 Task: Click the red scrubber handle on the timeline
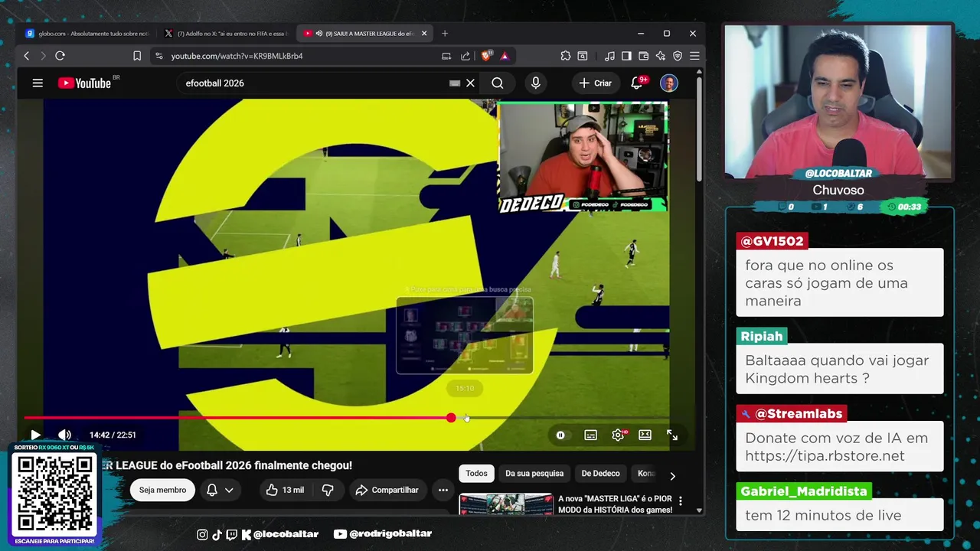[x=451, y=418]
